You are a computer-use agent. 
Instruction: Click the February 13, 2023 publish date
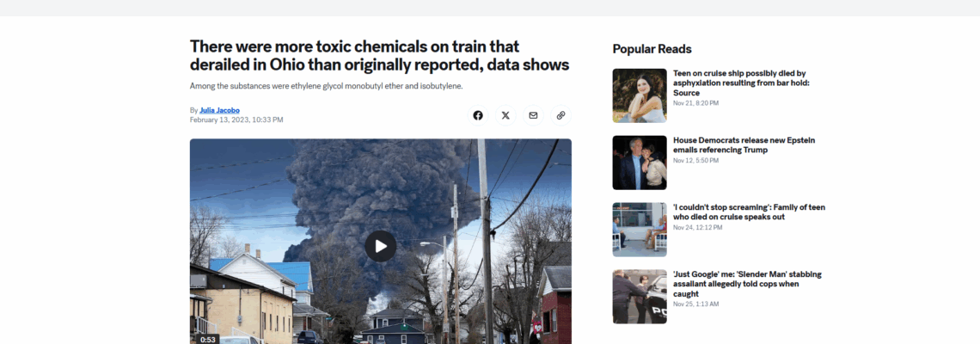click(x=236, y=120)
